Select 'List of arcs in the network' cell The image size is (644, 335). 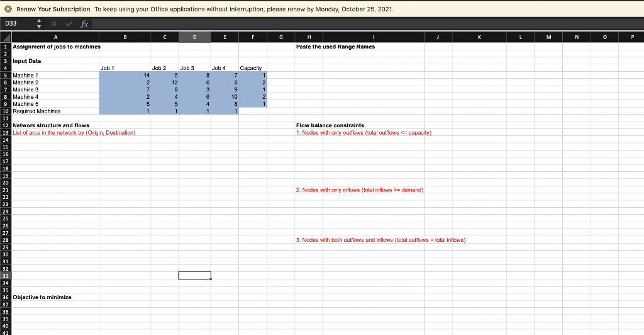click(x=55, y=133)
